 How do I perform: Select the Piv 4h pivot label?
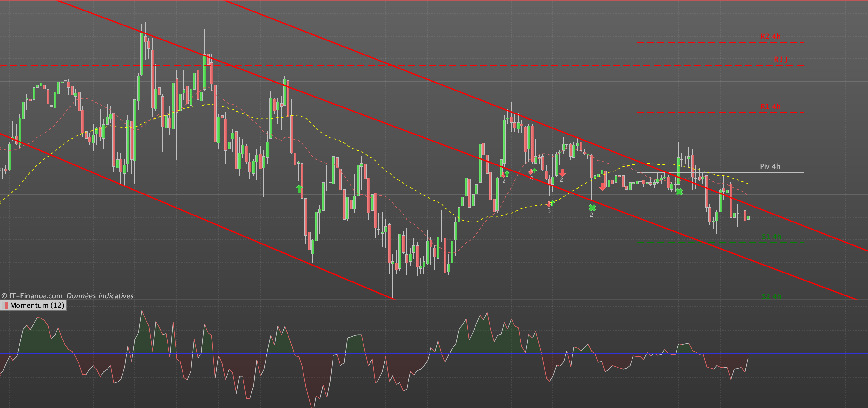pyautogui.click(x=770, y=166)
